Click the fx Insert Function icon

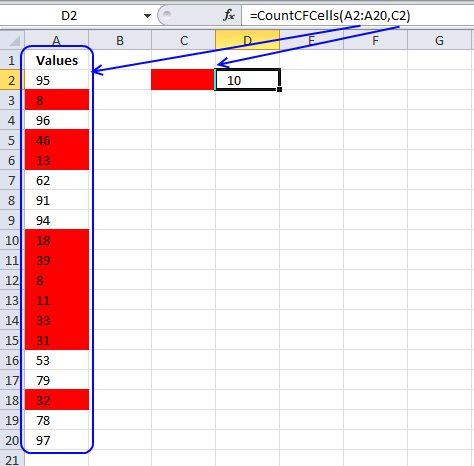(229, 15)
